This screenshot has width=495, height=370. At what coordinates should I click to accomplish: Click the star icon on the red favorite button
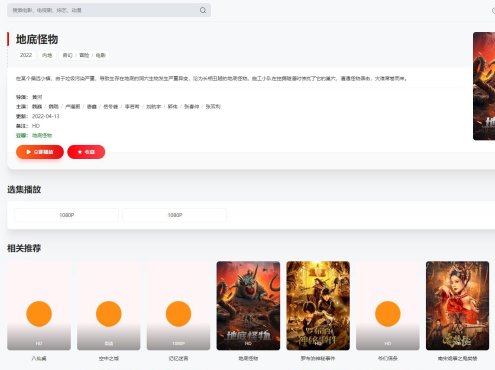80,152
